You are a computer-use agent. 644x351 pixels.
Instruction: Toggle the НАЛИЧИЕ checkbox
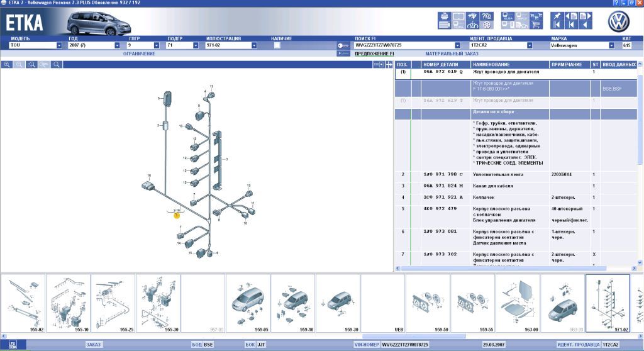coord(277,46)
